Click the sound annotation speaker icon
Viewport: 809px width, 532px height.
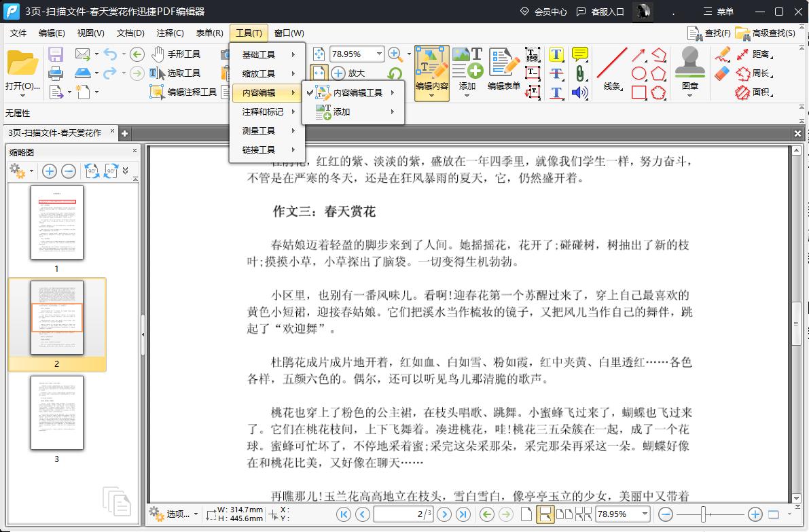[x=579, y=94]
